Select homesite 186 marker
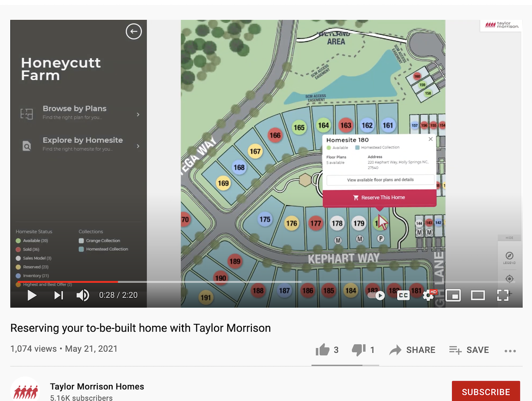This screenshot has height=401, width=532. [x=308, y=291]
